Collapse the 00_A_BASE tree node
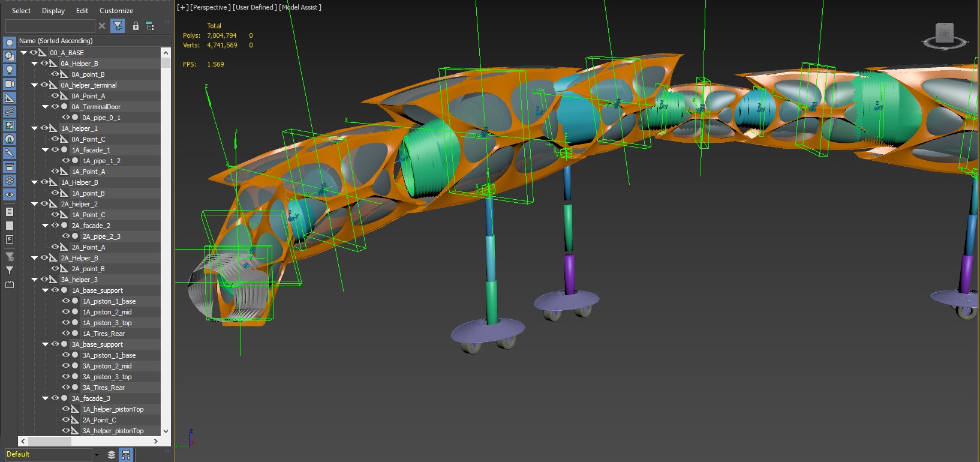This screenshot has width=980, height=462. 24,53
